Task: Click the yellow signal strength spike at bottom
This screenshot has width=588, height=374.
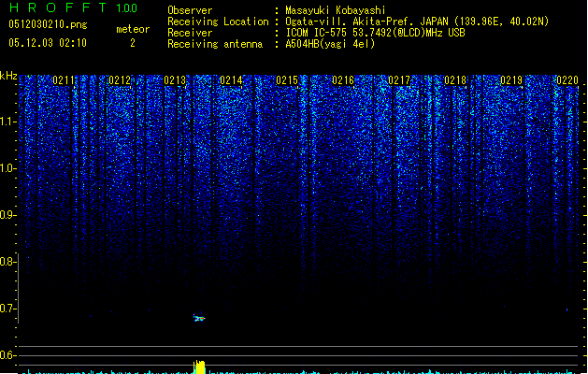Action: click(199, 367)
